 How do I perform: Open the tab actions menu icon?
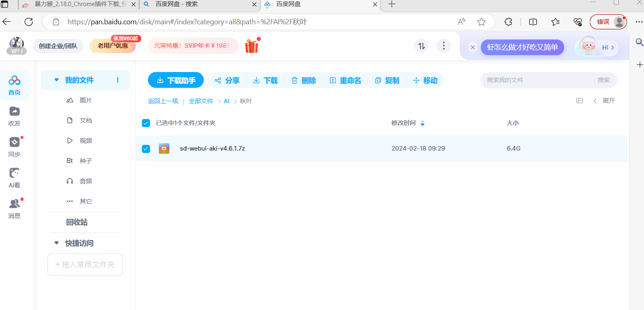click(5, 4)
